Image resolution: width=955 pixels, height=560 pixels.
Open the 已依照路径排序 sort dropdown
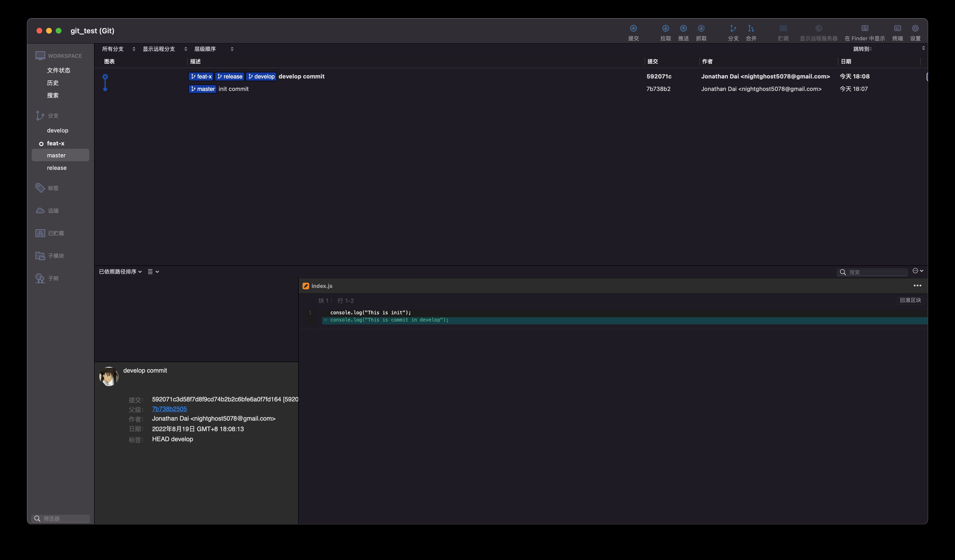click(x=120, y=271)
